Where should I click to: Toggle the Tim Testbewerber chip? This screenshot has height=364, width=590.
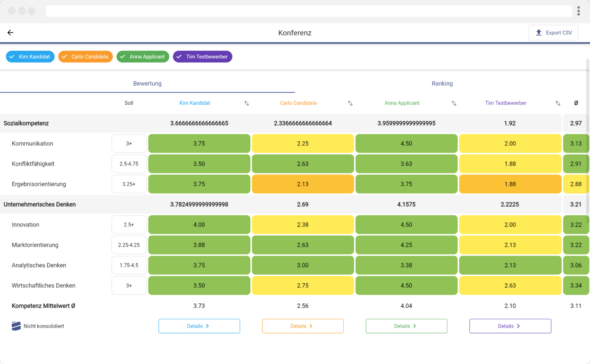202,57
